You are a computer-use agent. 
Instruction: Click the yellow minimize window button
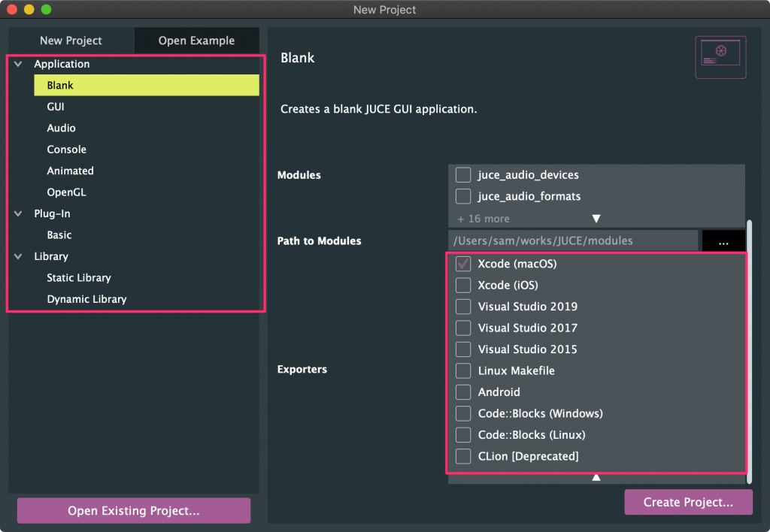(29, 10)
